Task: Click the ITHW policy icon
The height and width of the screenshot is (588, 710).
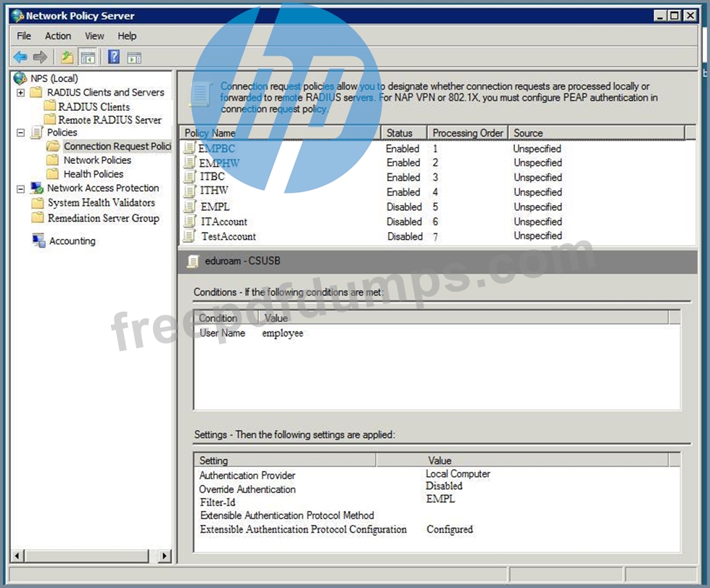Action: 190,191
